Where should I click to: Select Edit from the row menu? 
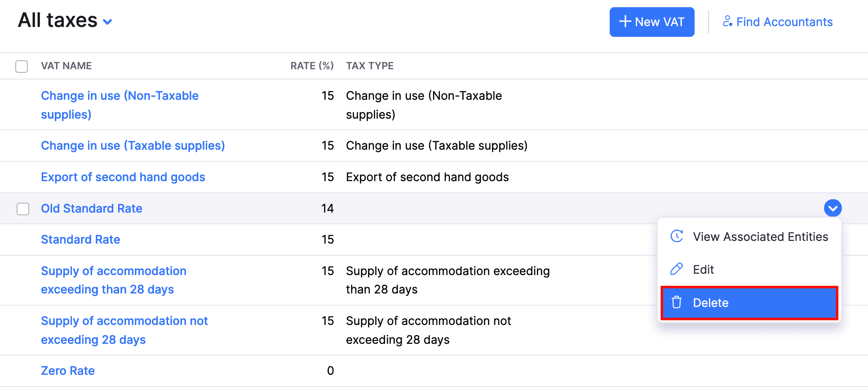point(704,270)
